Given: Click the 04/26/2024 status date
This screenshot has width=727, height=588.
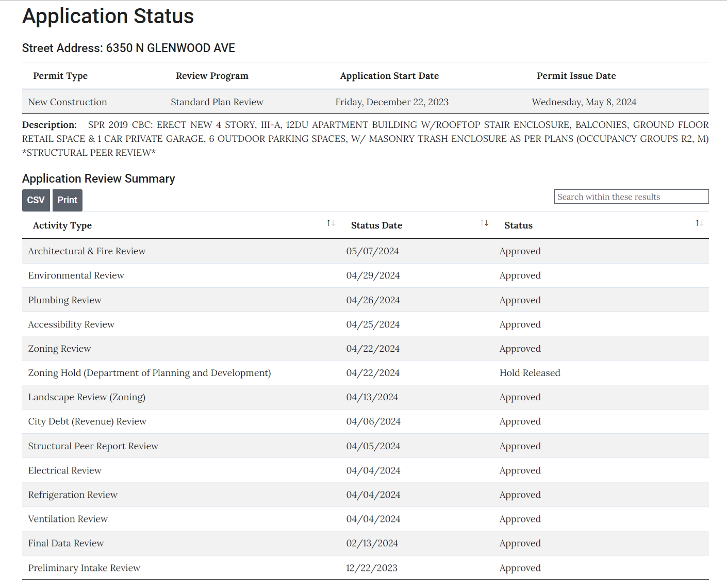Looking at the screenshot, I should click(373, 300).
